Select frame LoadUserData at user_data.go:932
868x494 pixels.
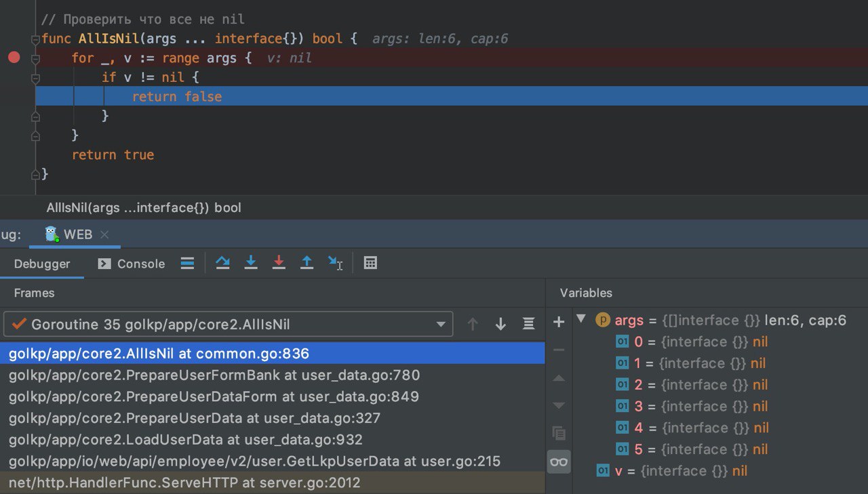pos(273,440)
